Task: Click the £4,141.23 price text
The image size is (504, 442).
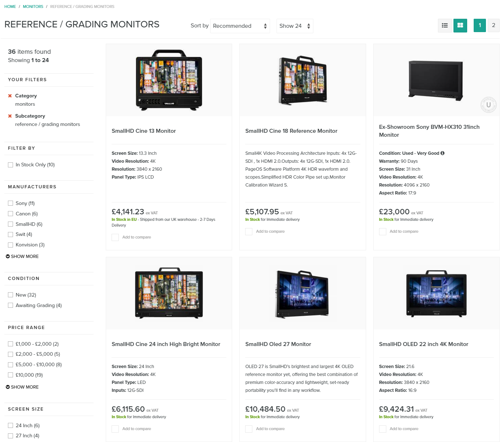Action: [128, 212]
